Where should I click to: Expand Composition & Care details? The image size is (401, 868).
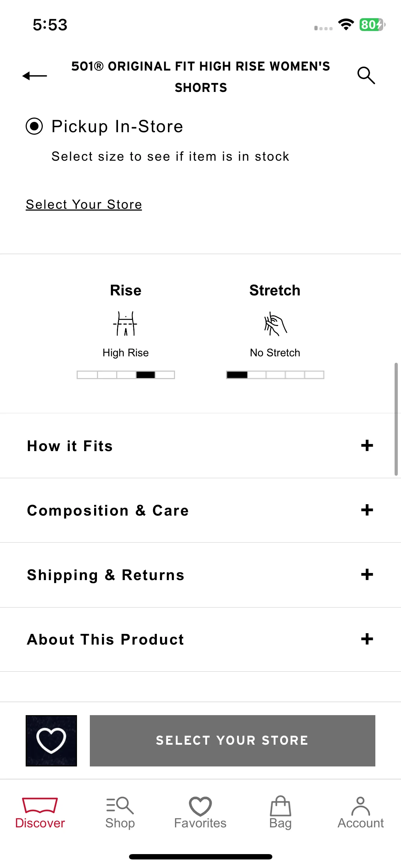tap(200, 510)
